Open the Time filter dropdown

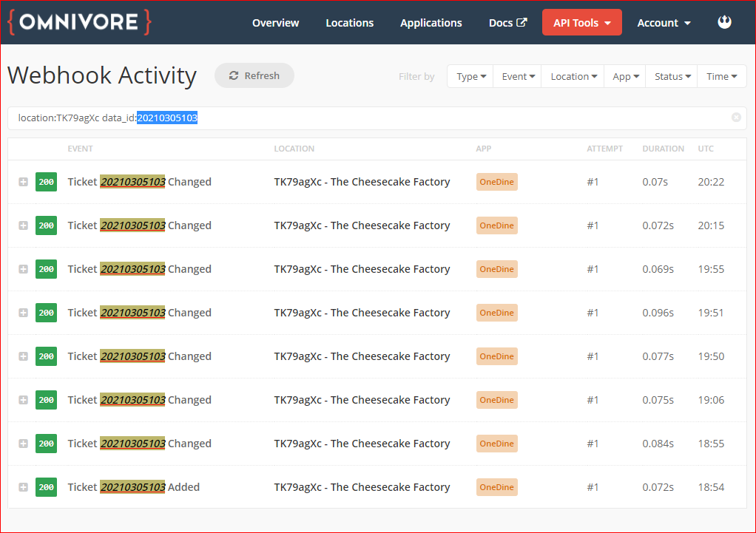point(721,75)
